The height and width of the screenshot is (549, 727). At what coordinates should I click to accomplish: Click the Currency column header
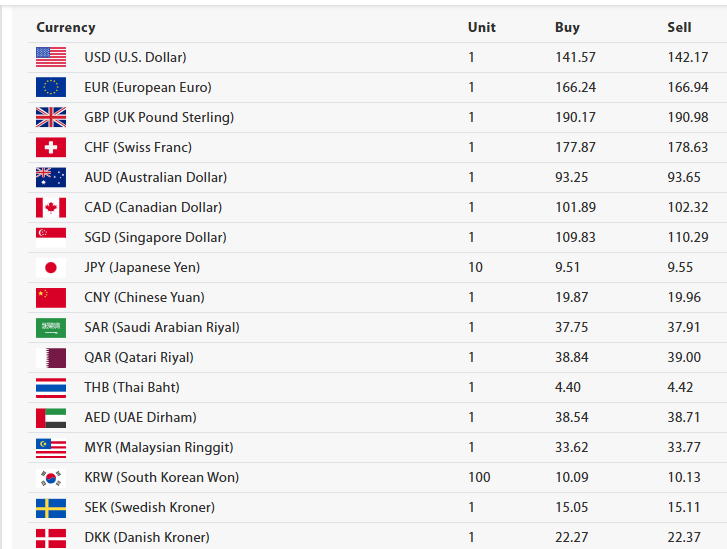coord(66,27)
